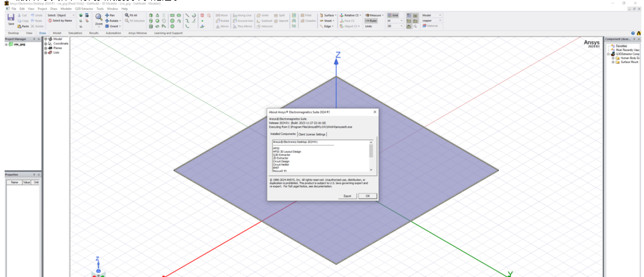Click the Mirror tool
Screen dimensions: 644x277
222,26
